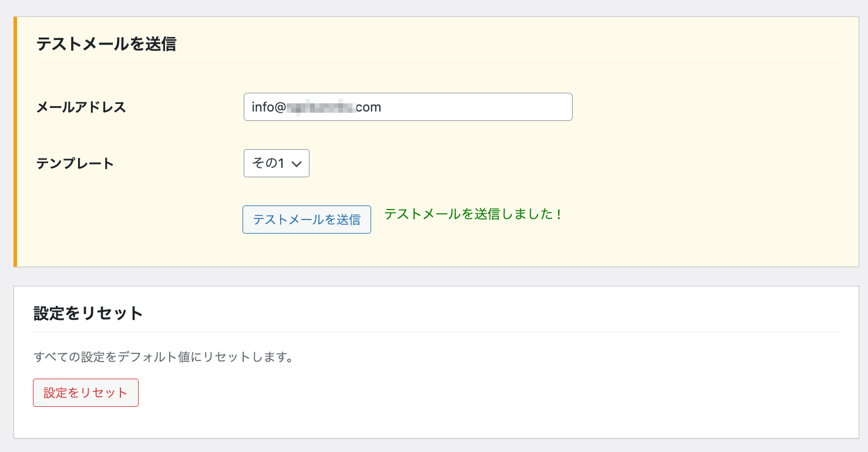The width and height of the screenshot is (868, 452).
Task: Send a test email using the blue button
Action: point(307,220)
